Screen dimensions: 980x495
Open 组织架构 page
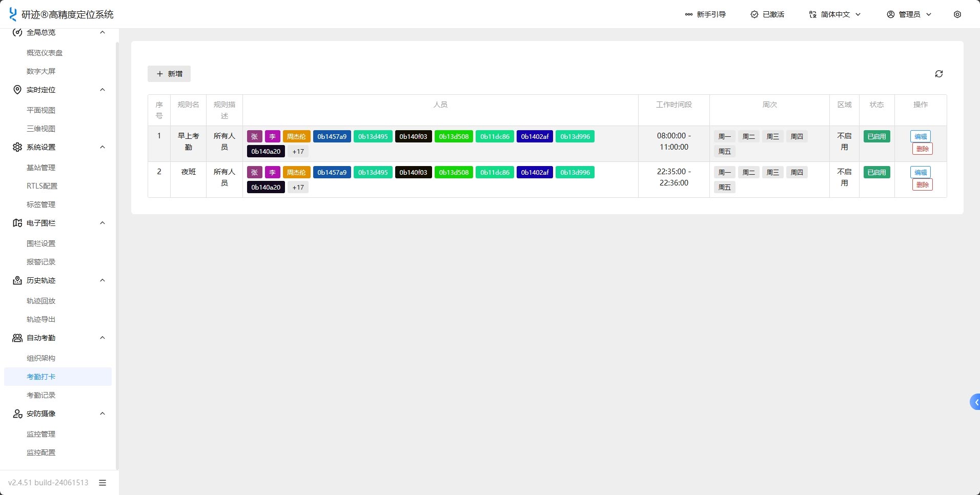click(x=41, y=358)
